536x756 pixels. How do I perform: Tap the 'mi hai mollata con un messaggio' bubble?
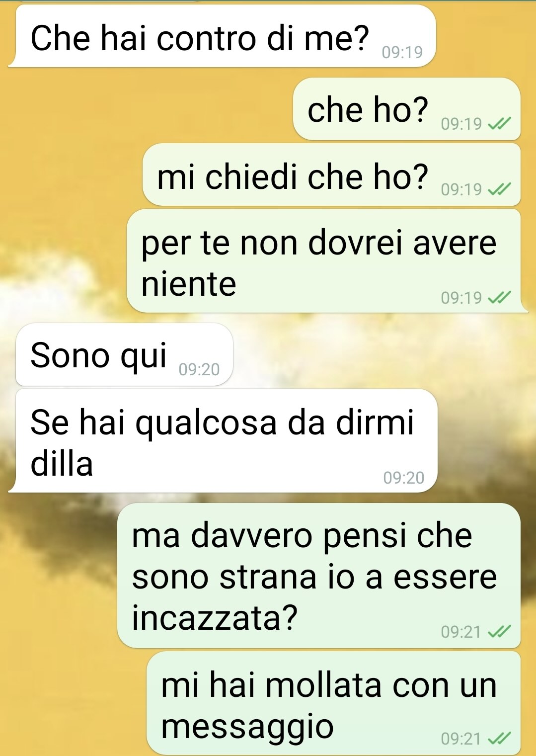[x=333, y=703]
